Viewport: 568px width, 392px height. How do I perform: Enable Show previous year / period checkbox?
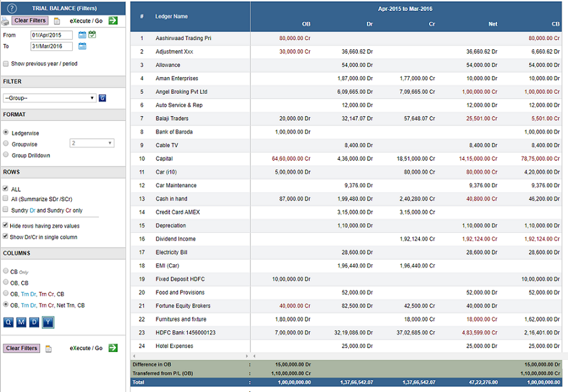pyautogui.click(x=6, y=64)
